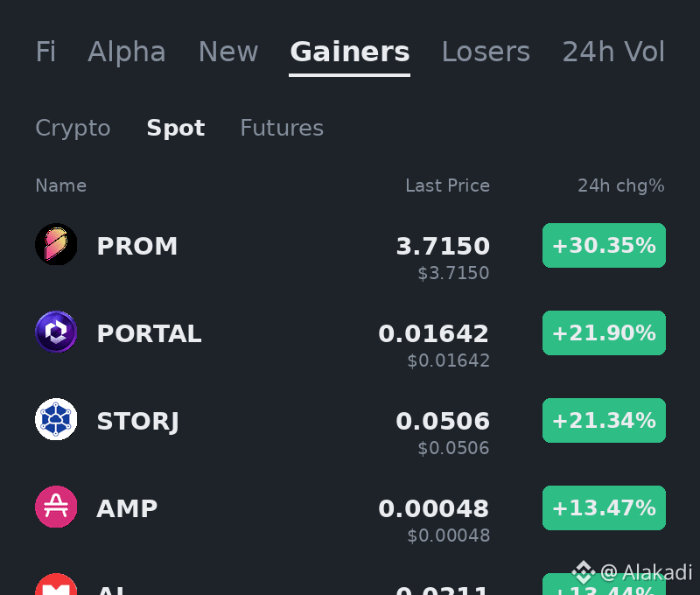Switch to the Losers tab
This screenshot has width=700, height=595.
(x=486, y=52)
